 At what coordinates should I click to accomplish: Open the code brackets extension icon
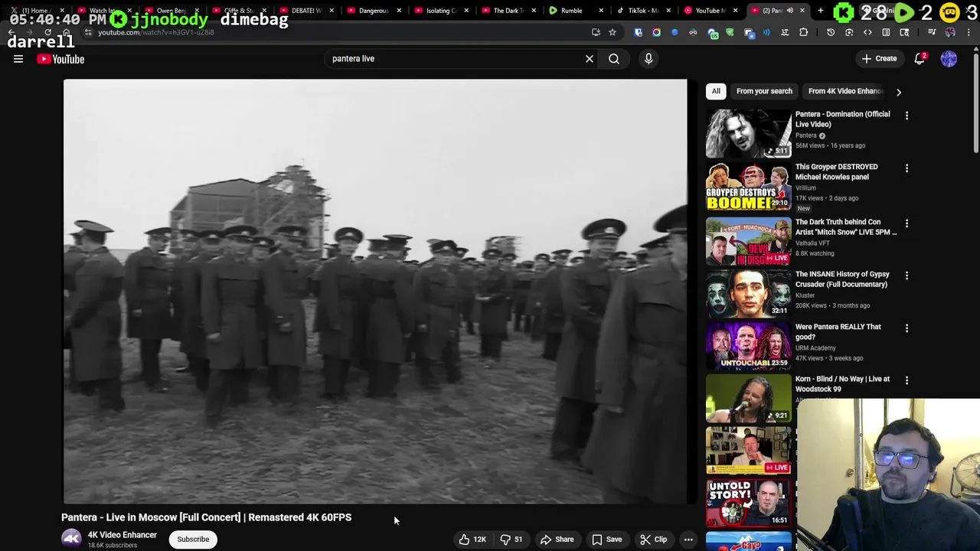click(x=867, y=32)
